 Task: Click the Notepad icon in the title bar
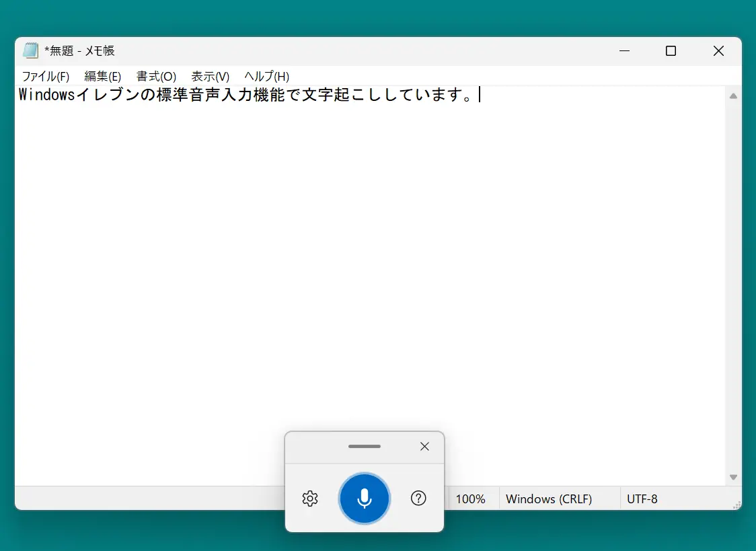(x=31, y=50)
